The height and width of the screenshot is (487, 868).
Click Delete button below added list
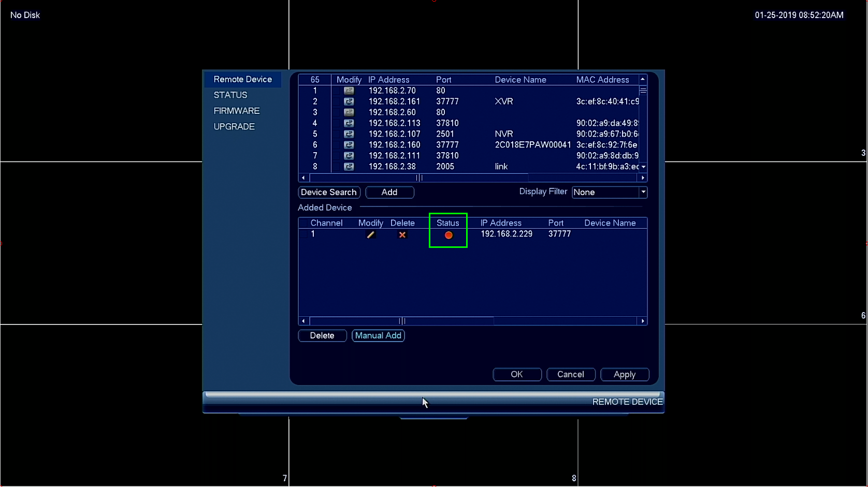(322, 335)
